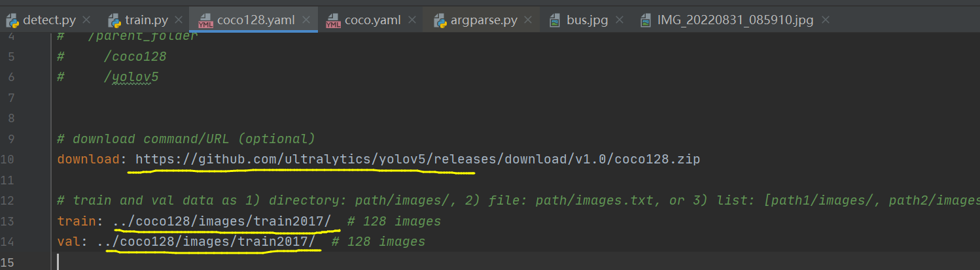980x270 pixels.
Task: Close the bus.jpg tab
Action: pyautogui.click(x=620, y=20)
